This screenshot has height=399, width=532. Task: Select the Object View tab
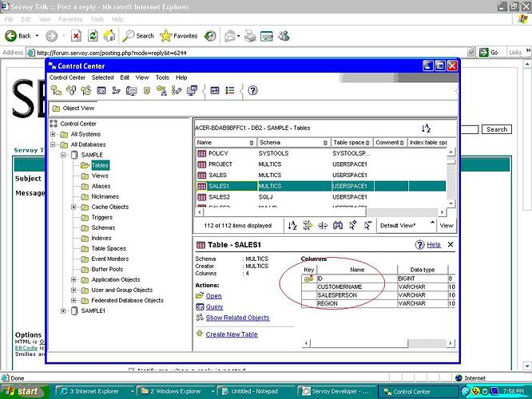click(x=73, y=109)
